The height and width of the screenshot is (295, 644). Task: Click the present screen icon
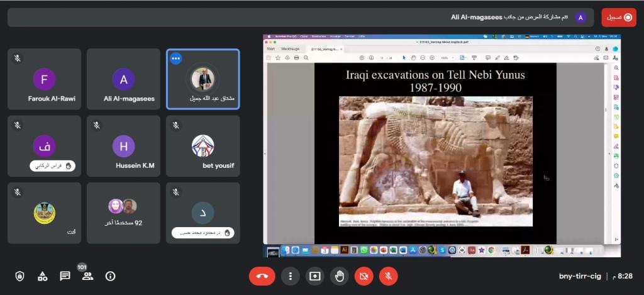(314, 276)
